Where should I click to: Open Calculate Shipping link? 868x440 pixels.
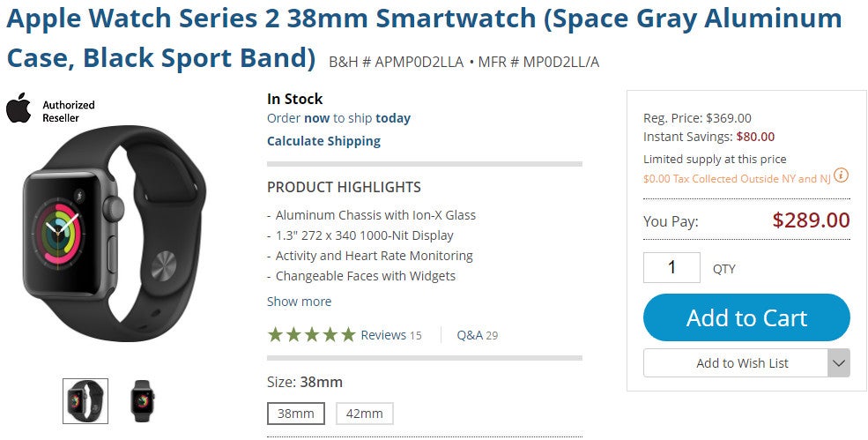point(323,141)
